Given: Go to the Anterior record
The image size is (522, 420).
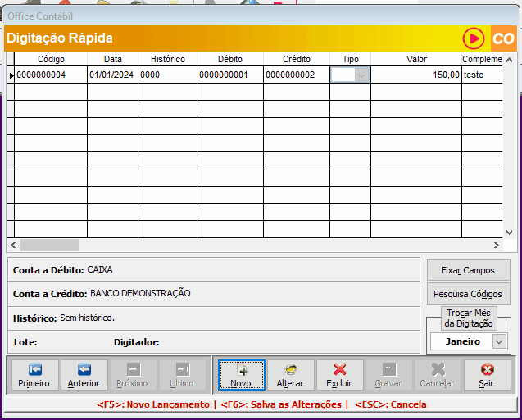Looking at the screenshot, I should 84,375.
